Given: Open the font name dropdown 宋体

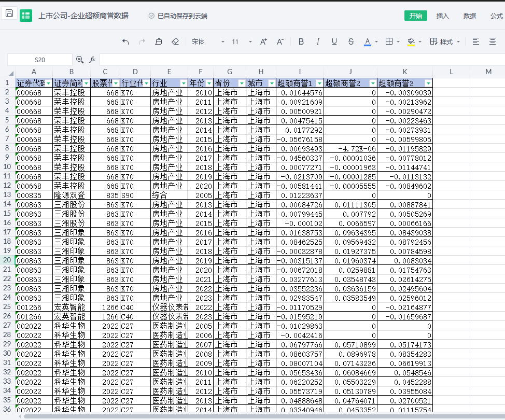Looking at the screenshot, I should pos(208,41).
